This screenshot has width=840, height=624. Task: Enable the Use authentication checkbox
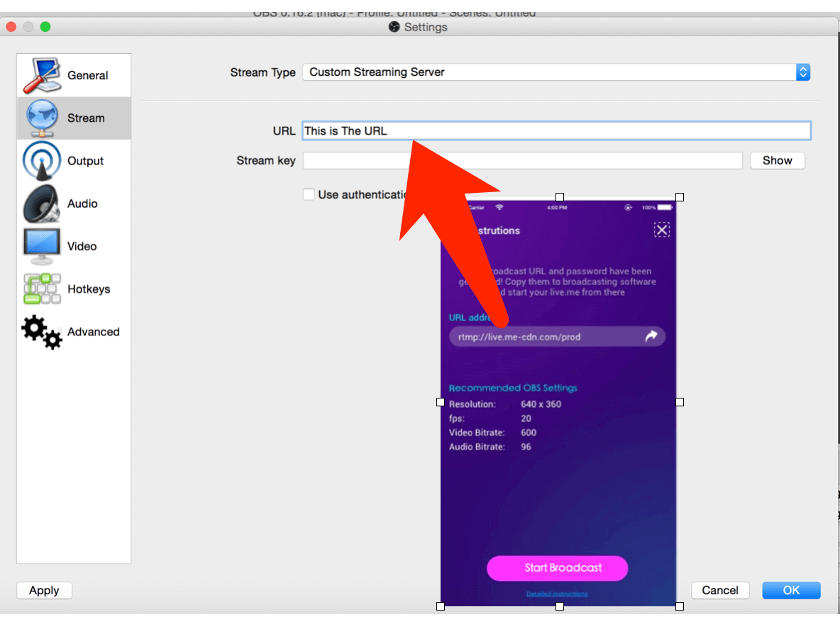tap(309, 194)
